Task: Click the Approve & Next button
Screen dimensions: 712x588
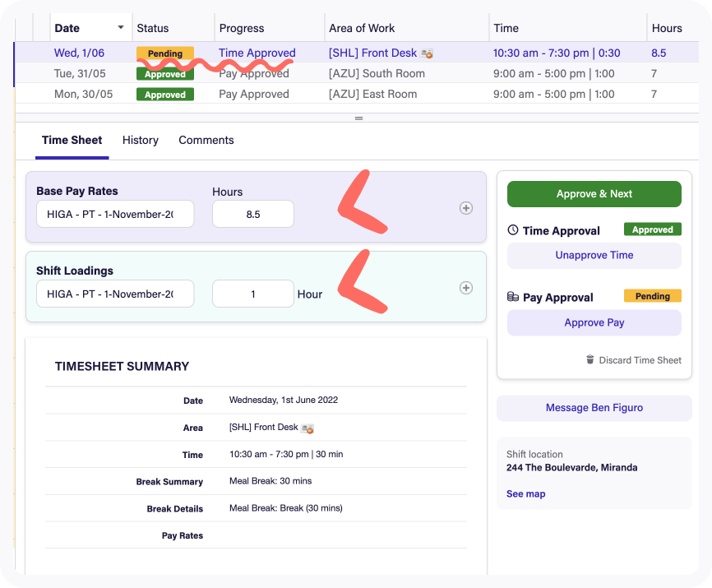Action: tap(594, 193)
